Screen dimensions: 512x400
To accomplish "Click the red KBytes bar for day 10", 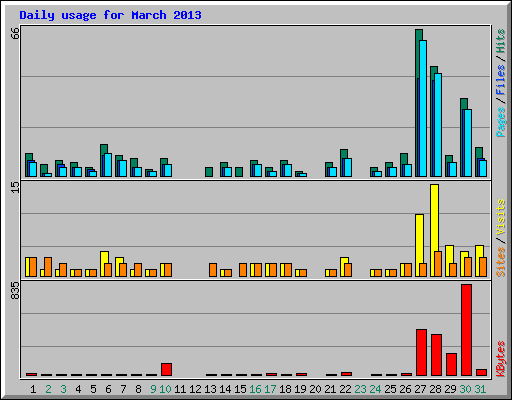I will pos(166,369).
